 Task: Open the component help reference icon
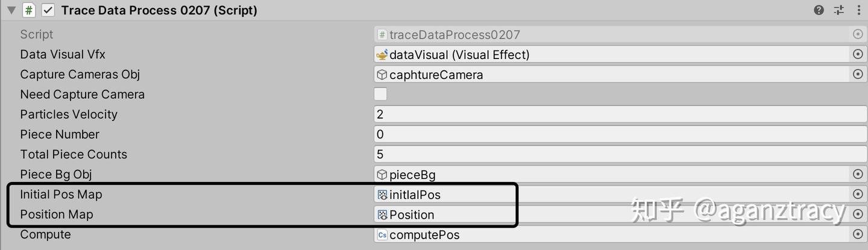coord(819,10)
